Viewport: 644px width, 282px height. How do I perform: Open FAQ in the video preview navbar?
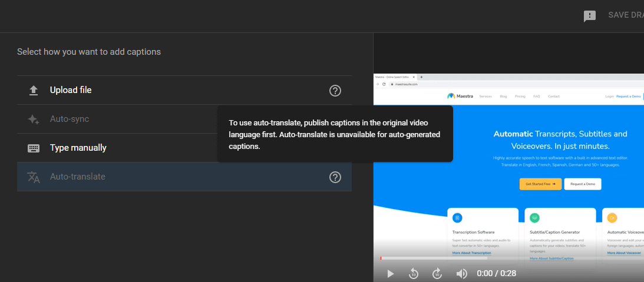pyautogui.click(x=536, y=97)
